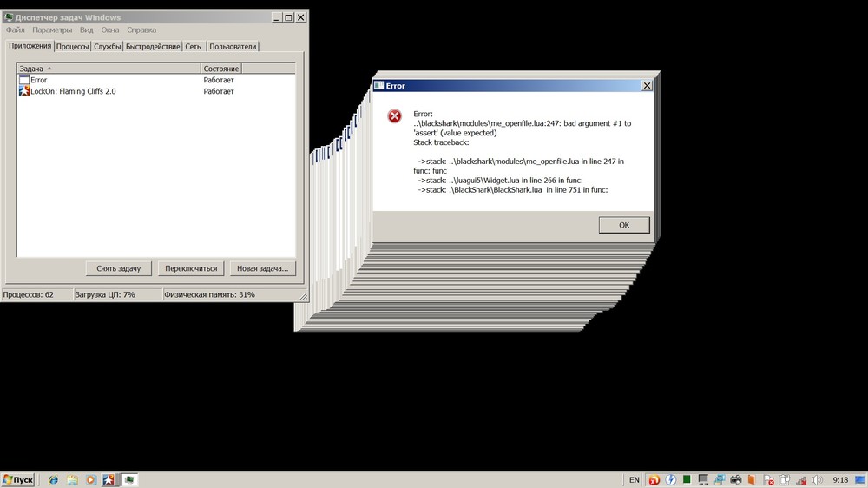Click the Снять задачу button
Image resolution: width=868 pixels, height=488 pixels.
(x=118, y=268)
